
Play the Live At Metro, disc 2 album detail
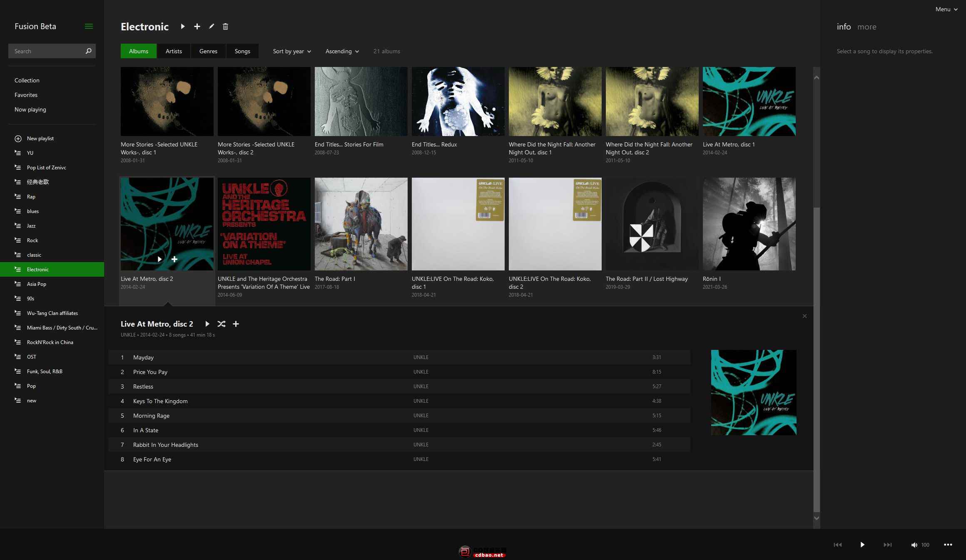click(x=207, y=324)
